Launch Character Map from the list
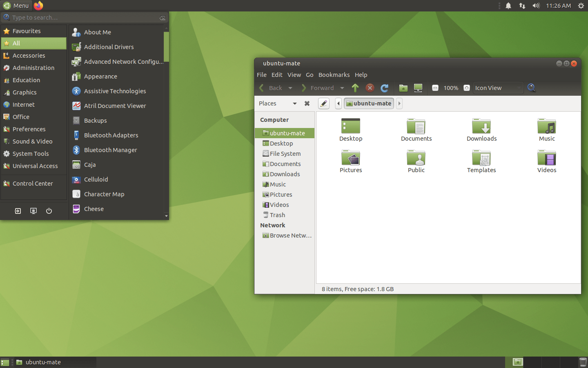The image size is (588, 368). pos(117,194)
